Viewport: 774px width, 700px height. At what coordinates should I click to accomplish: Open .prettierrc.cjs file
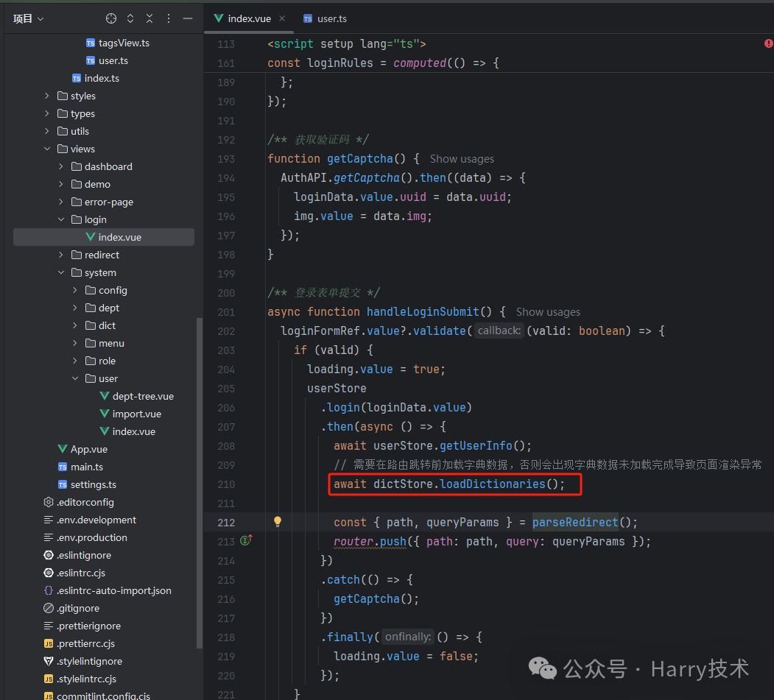coord(79,644)
